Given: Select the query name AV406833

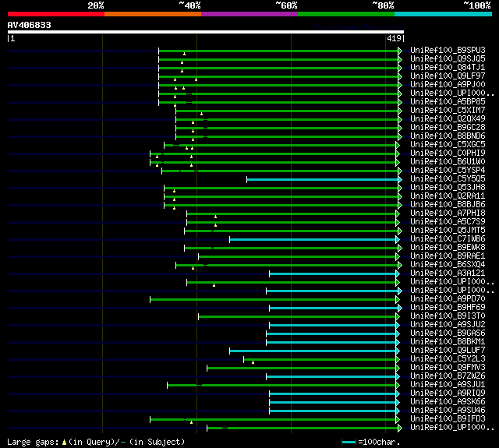Looking at the screenshot, I should click(30, 25).
